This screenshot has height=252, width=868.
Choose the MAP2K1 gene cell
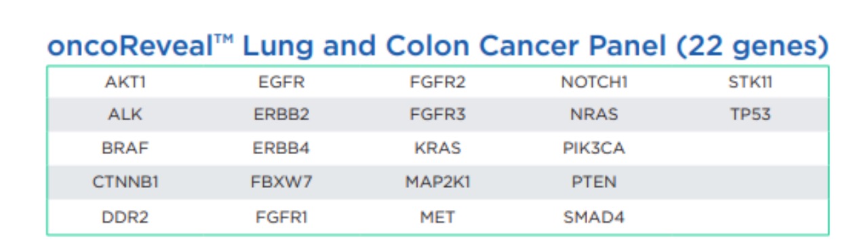(x=437, y=182)
